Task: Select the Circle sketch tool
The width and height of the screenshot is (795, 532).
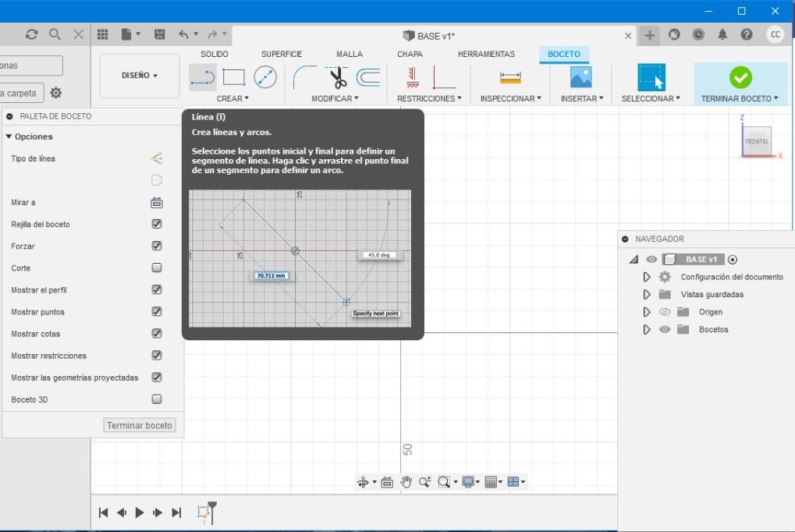Action: click(265, 77)
